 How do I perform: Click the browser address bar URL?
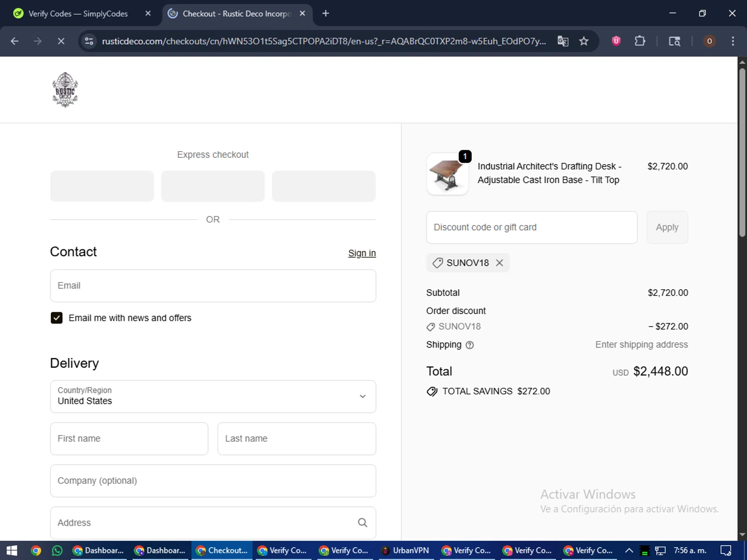click(x=324, y=41)
